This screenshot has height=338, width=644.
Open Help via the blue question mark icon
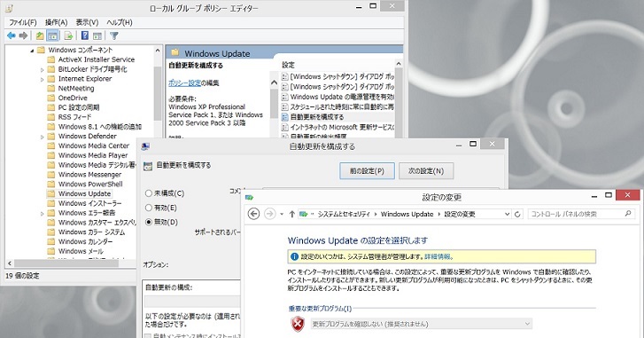[85, 35]
